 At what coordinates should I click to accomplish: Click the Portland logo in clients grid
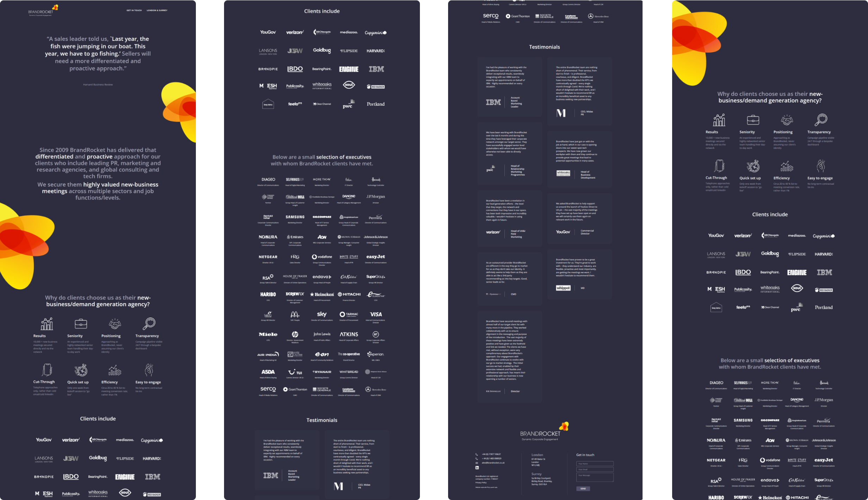pyautogui.click(x=376, y=104)
